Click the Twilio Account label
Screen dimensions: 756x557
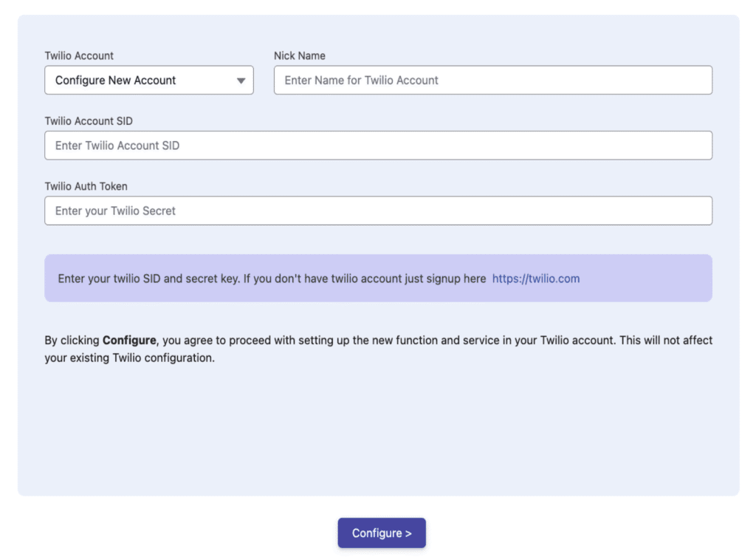point(79,55)
